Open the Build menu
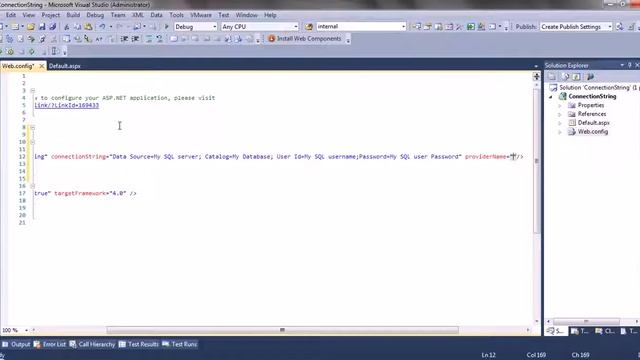Image resolution: width=640 pixels, height=360 pixels. pos(73,15)
